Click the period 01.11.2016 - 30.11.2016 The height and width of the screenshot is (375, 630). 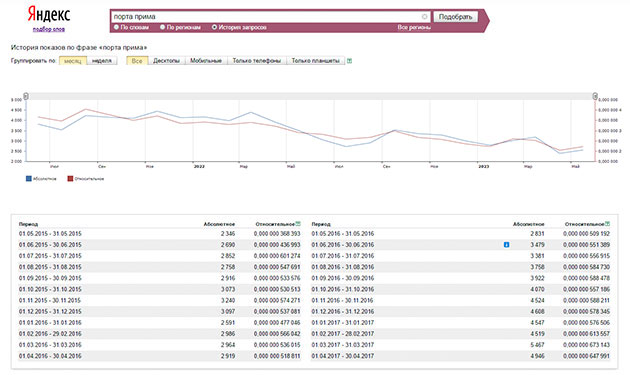(342, 300)
